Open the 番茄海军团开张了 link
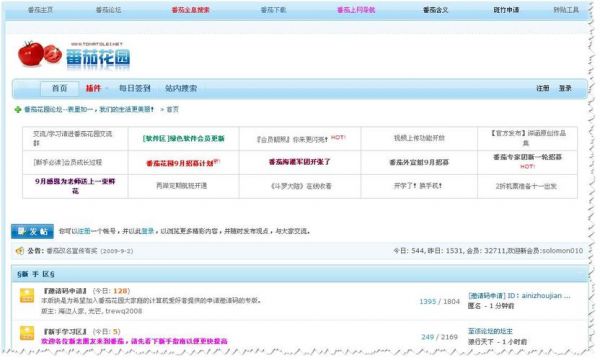The image size is (600, 360). [300, 162]
